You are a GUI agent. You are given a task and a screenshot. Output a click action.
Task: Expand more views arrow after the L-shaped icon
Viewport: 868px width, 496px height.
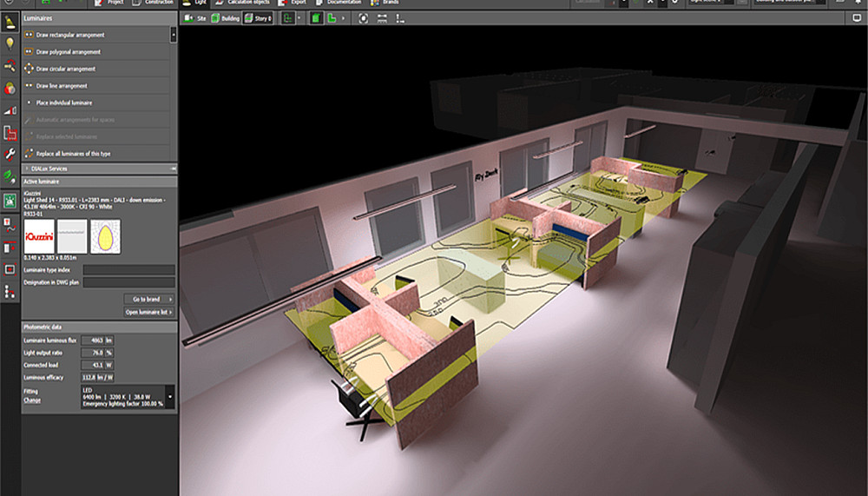click(x=343, y=18)
